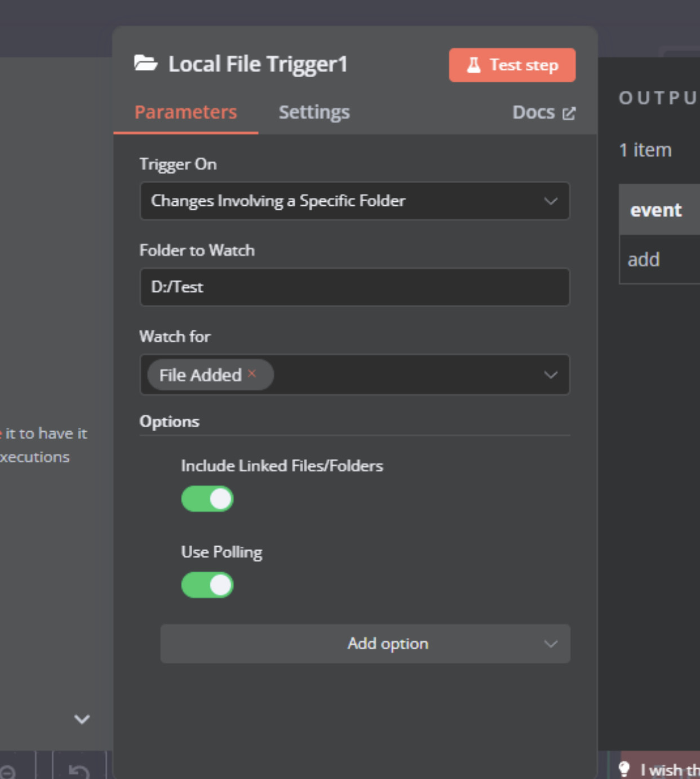700x779 pixels.
Task: Click the flask icon on Test step
Action: pos(473,65)
